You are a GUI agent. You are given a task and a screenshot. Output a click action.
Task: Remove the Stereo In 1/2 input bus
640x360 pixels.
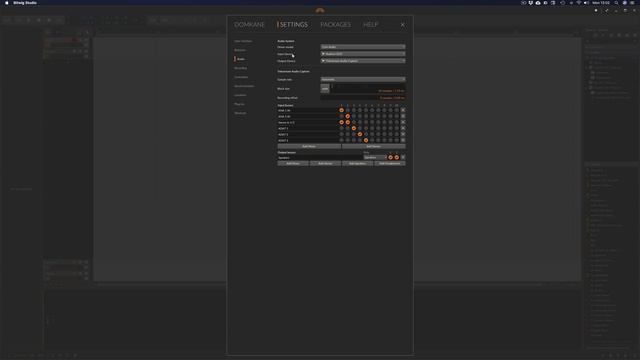point(403,122)
